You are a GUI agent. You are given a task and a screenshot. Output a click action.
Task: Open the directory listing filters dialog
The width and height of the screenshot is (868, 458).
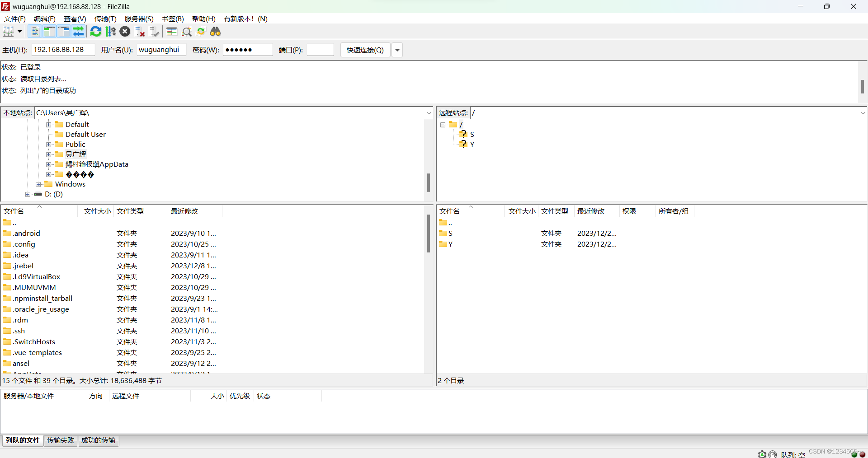coord(172,32)
